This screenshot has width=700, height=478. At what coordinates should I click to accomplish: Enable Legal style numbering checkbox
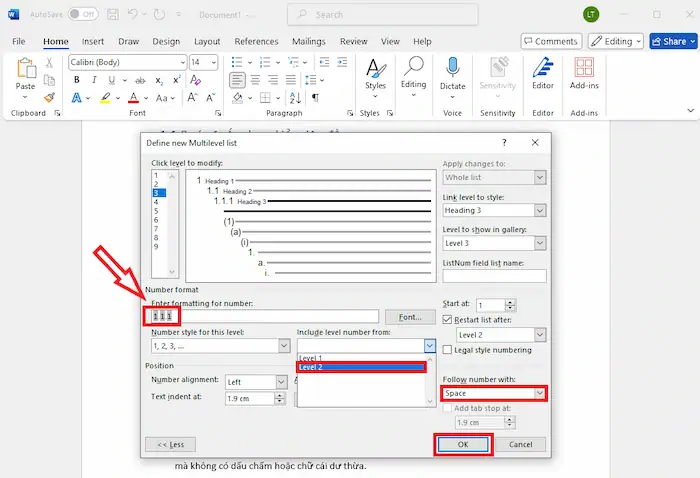[x=448, y=350]
